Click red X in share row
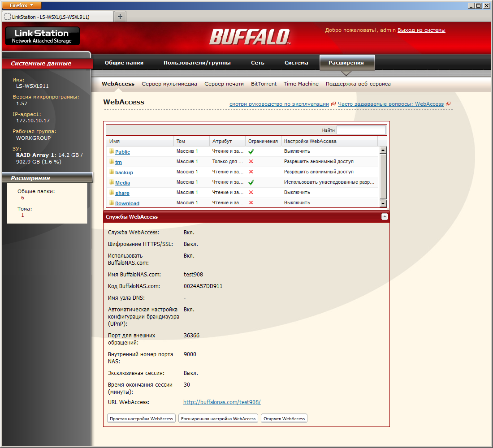Image resolution: width=493 pixels, height=448 pixels. [251, 192]
